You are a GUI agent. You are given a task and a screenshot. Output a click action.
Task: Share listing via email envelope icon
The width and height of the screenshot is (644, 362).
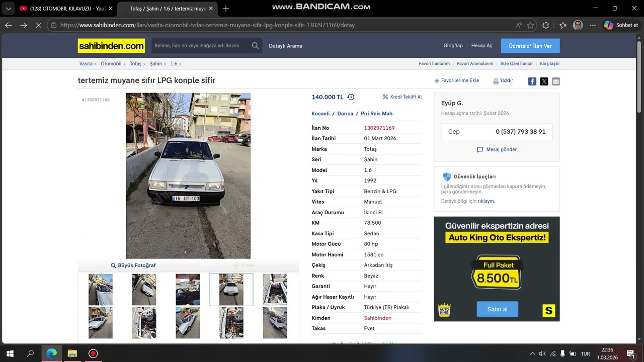555,81
